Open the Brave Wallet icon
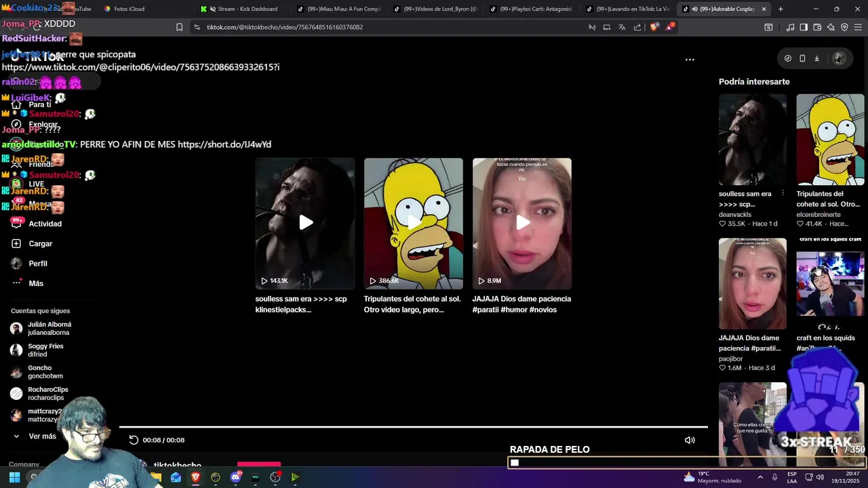Image resolution: width=868 pixels, height=488 pixels. click(x=817, y=27)
